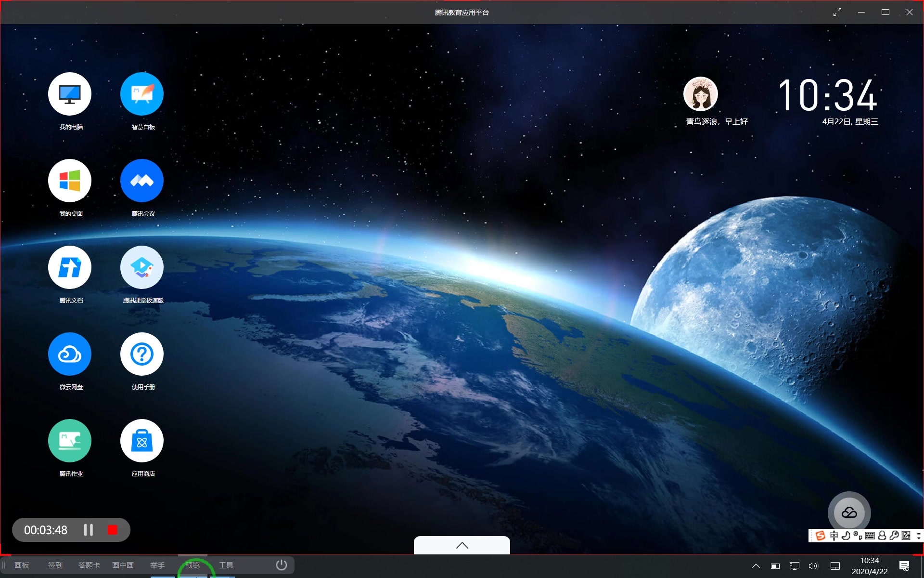Viewport: 924px width, 578px height.
Task: Click the date text 4月22日, 星期三
Action: click(x=850, y=122)
